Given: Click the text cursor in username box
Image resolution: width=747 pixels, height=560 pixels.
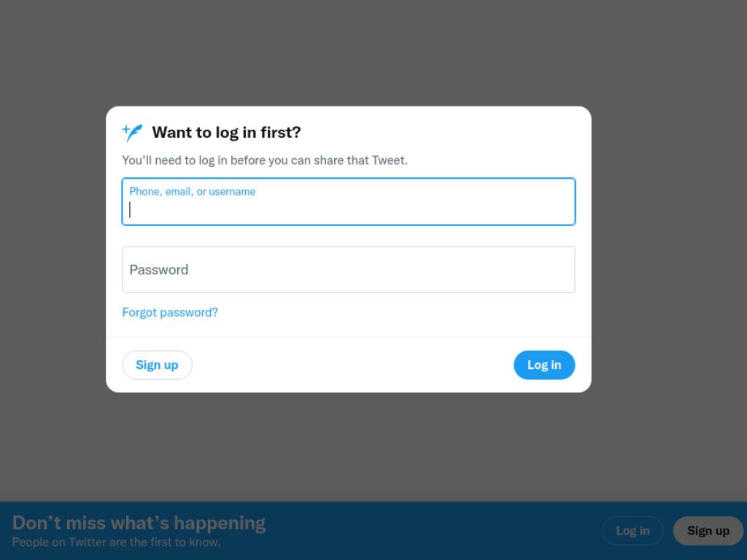Looking at the screenshot, I should click(130, 209).
